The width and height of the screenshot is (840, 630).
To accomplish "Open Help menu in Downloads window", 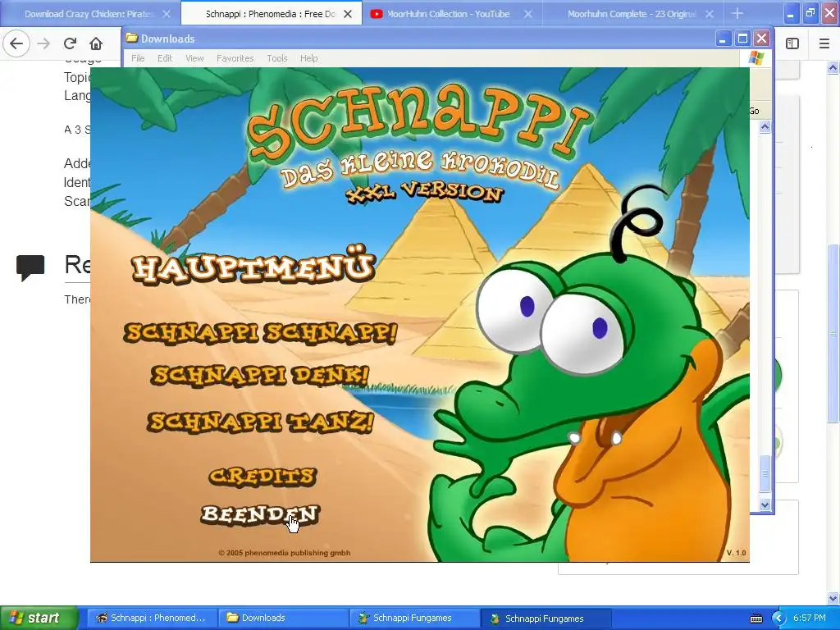I will pyautogui.click(x=308, y=58).
